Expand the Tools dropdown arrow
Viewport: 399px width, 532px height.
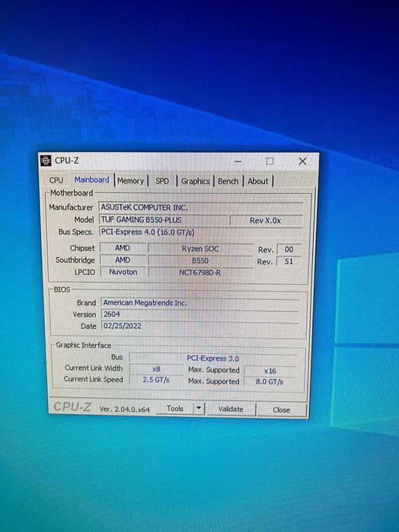click(199, 409)
